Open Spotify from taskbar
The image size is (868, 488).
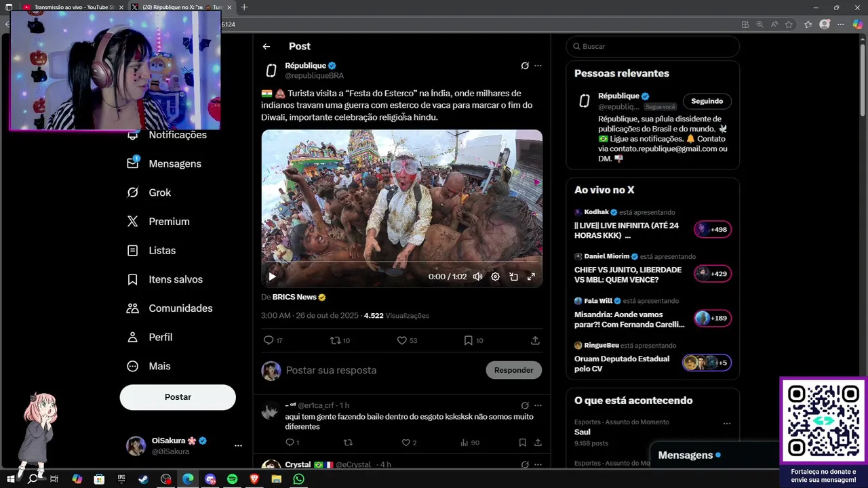[x=233, y=479]
